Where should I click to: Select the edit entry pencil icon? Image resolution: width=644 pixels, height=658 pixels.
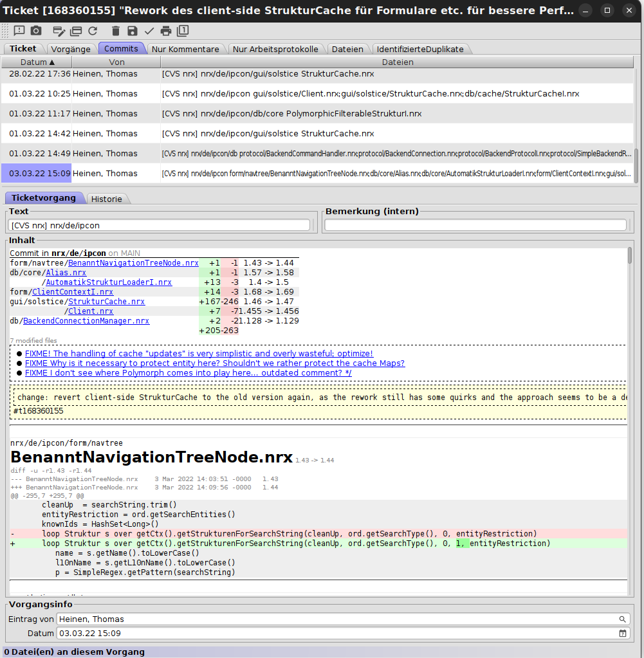click(x=59, y=30)
